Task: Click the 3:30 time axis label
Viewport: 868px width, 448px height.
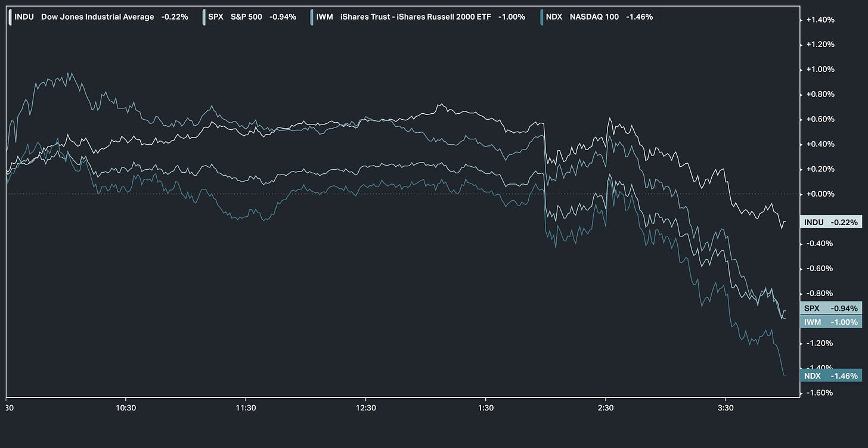Action: pos(726,408)
